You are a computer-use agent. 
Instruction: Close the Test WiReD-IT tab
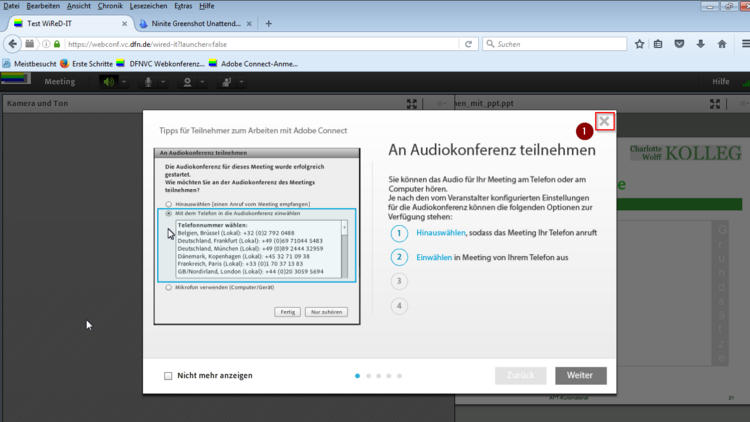coord(124,23)
